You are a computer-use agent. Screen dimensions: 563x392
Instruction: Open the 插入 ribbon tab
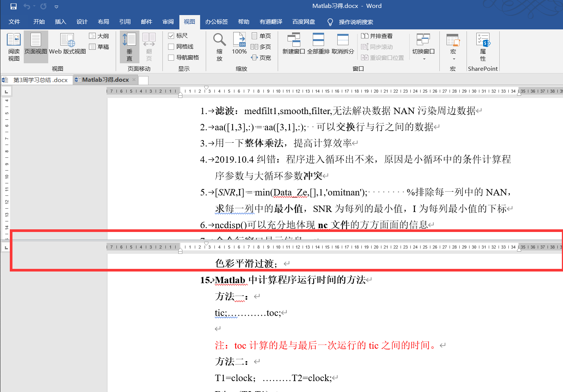point(61,22)
